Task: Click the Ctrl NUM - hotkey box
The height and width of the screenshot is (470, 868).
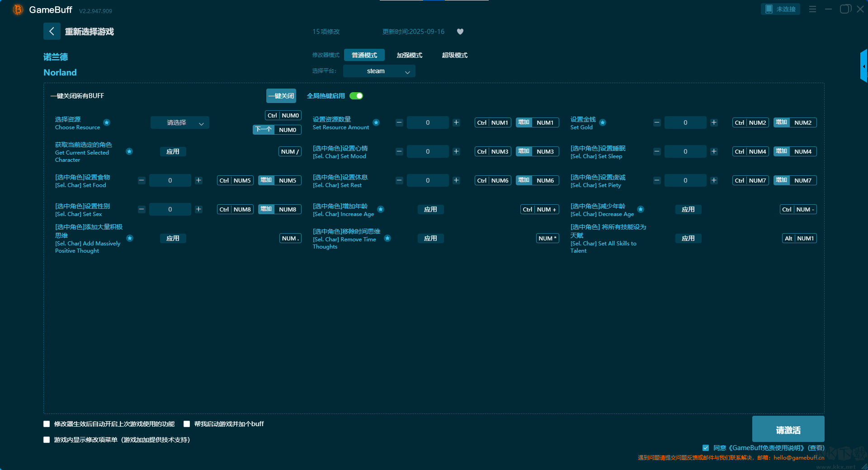Action: [x=798, y=209]
